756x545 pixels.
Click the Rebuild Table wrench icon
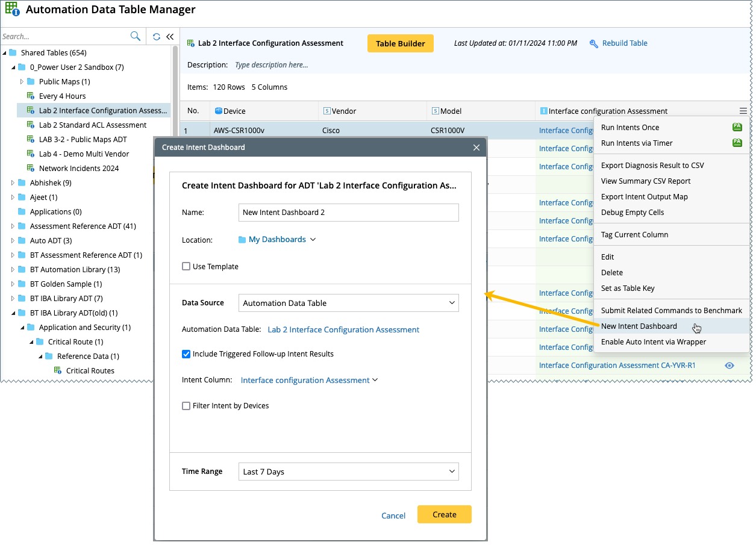[x=593, y=43]
